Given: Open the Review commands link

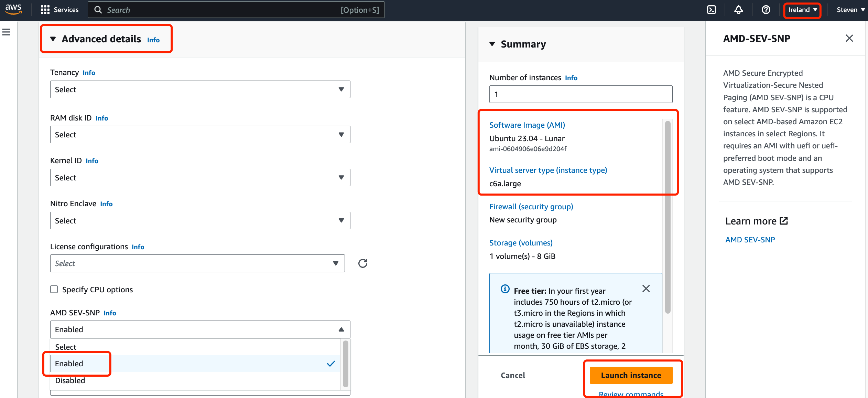Looking at the screenshot, I should (x=631, y=394).
